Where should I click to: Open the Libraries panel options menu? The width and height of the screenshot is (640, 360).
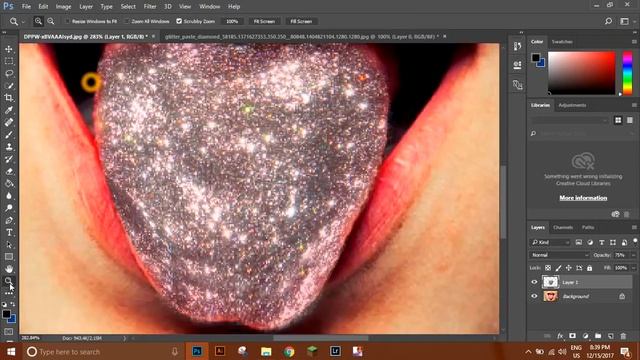(x=634, y=105)
